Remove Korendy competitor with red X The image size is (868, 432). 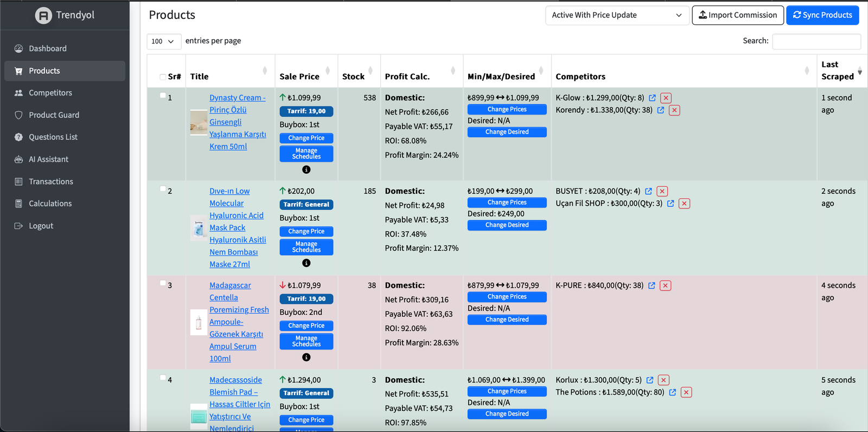674,110
